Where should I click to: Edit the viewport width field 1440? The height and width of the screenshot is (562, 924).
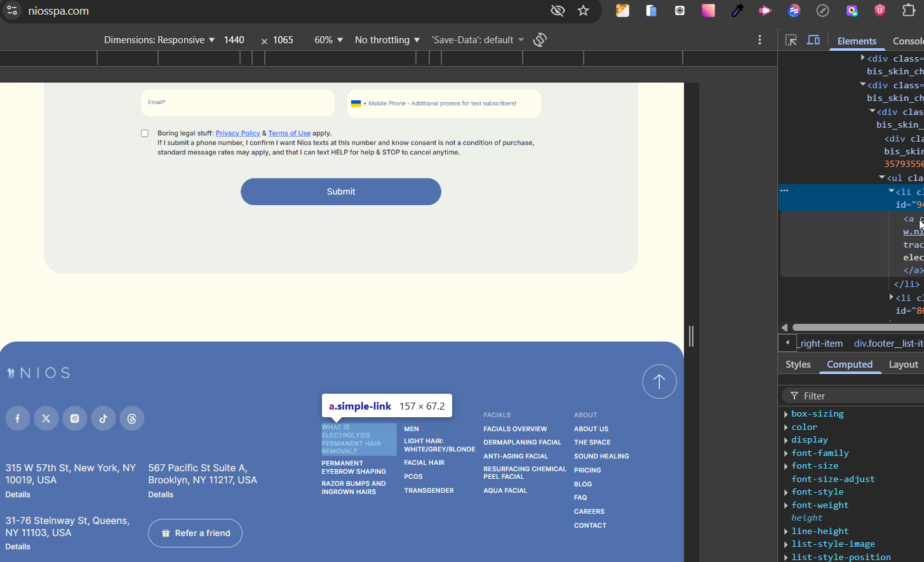tap(234, 39)
